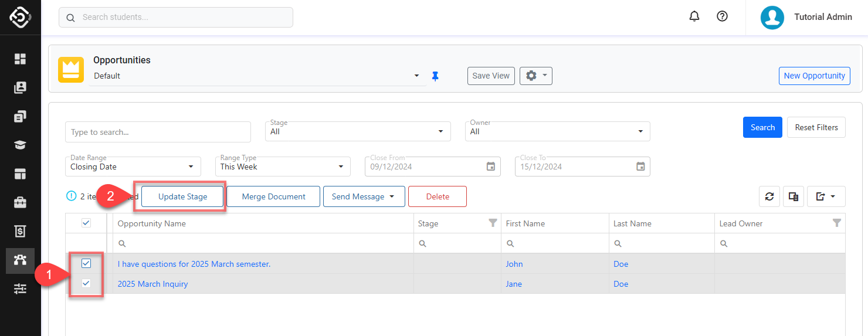Open the briefcase icon in the sidebar
Viewport: 868px width, 336px height.
(x=21, y=203)
